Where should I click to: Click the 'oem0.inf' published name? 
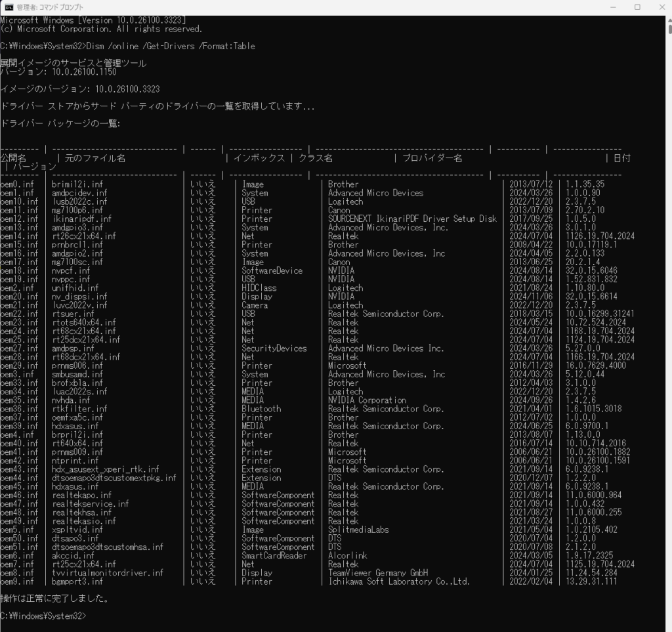(17, 184)
